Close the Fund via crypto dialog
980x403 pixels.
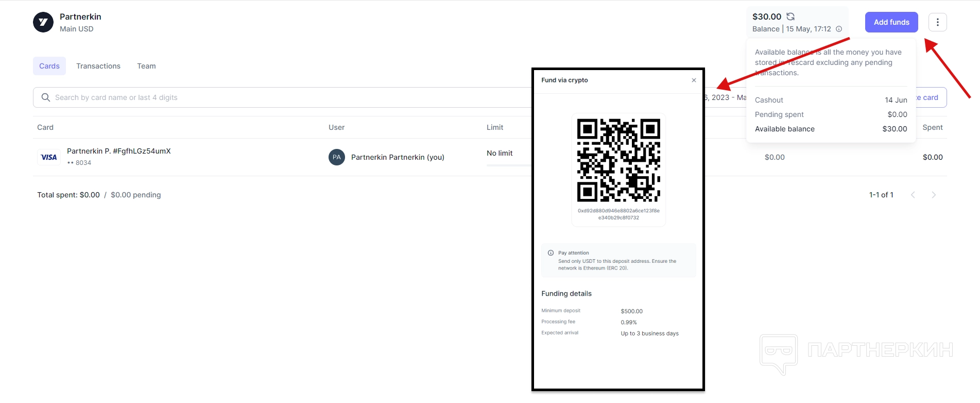click(694, 80)
